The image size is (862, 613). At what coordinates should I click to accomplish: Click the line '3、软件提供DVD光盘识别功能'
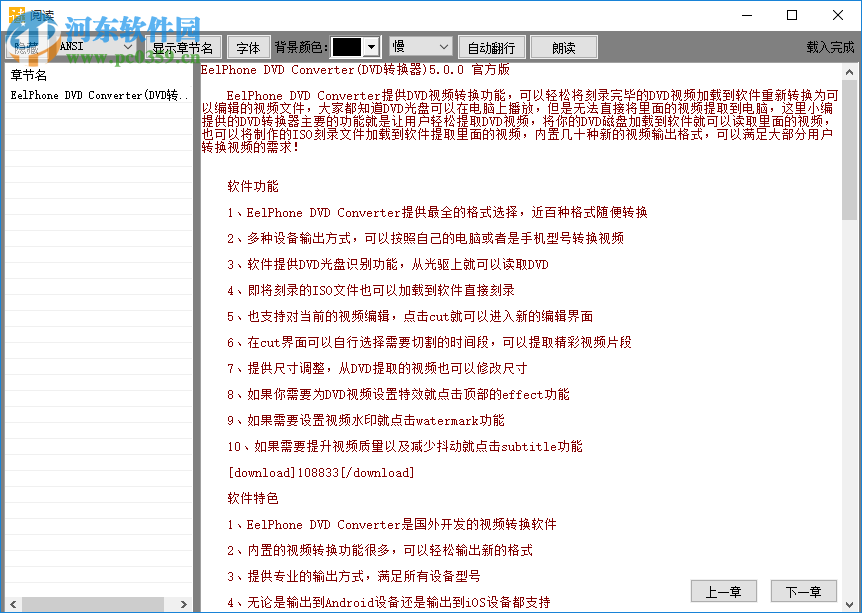coord(388,264)
